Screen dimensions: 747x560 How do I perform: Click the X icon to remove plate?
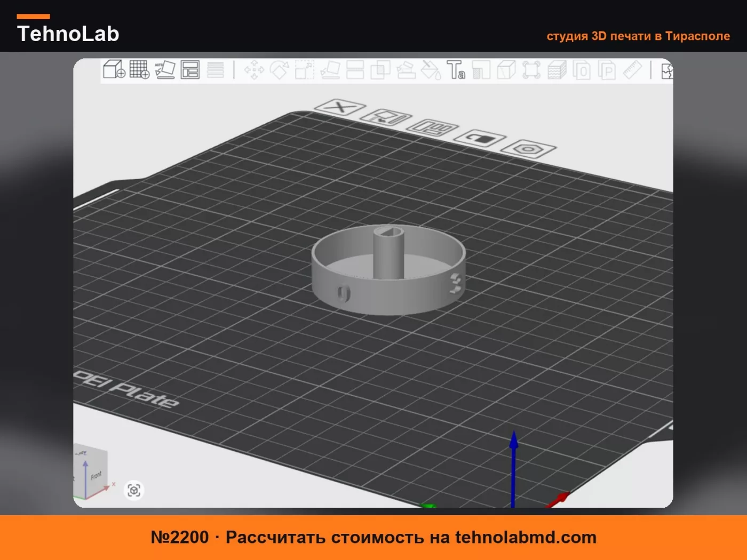[x=340, y=107]
